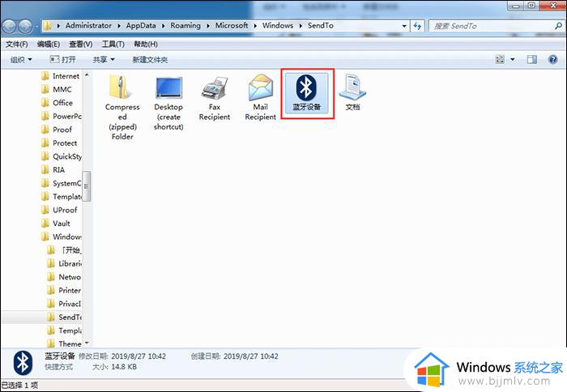Screen dimensions: 567x392
Task: Click the navigation tree scrollbar thumb
Action: [87, 186]
